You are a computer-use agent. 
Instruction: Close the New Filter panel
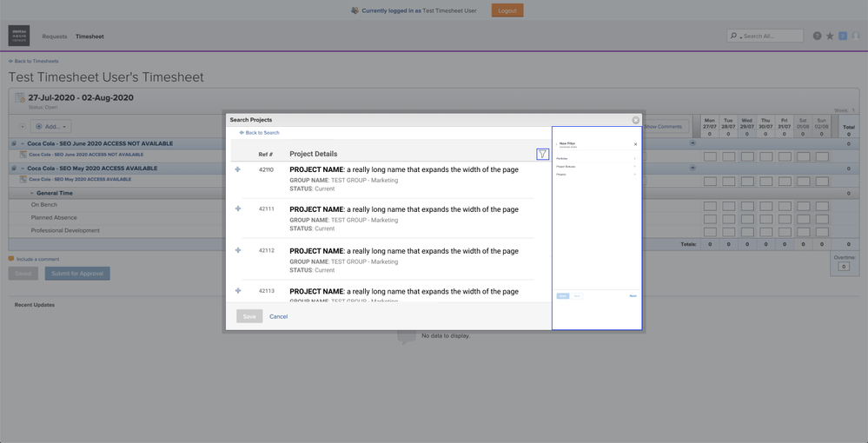[x=635, y=144]
